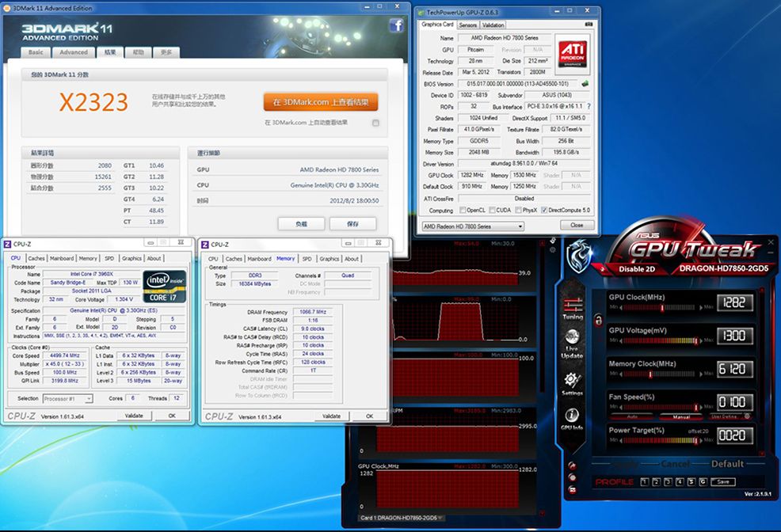The height and width of the screenshot is (532, 781).
Task: Open the Processor #1 selection dropdown
Action: (x=68, y=399)
